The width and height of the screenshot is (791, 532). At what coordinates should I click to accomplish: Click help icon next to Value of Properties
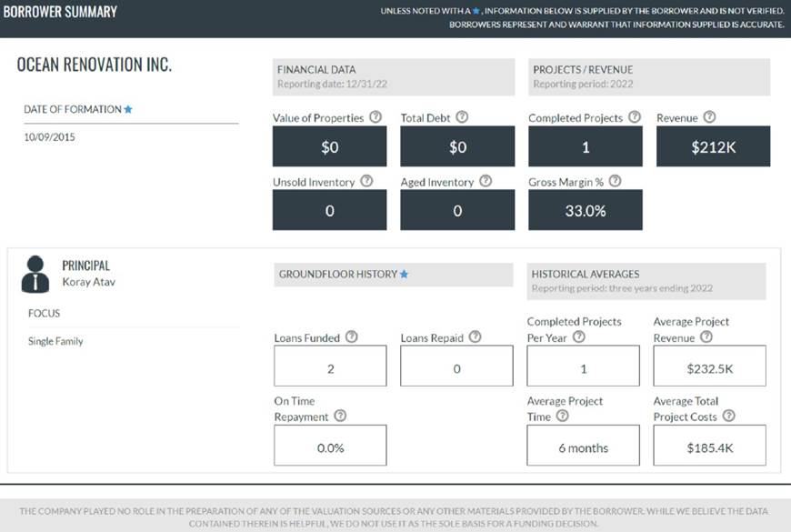[375, 117]
